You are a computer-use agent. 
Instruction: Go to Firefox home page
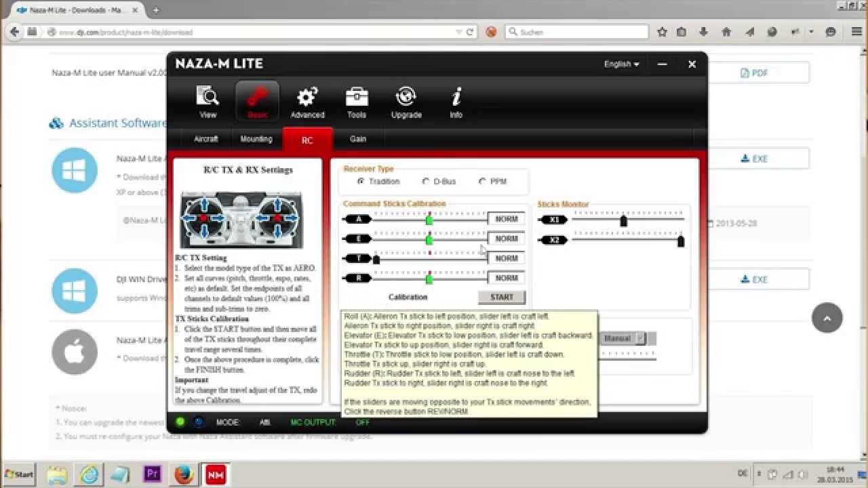point(726,32)
